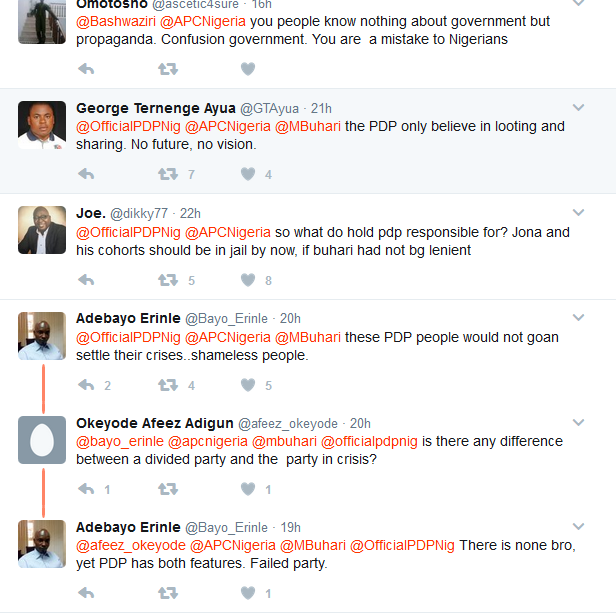Click the @Bashwaziri mention link

coord(116,21)
